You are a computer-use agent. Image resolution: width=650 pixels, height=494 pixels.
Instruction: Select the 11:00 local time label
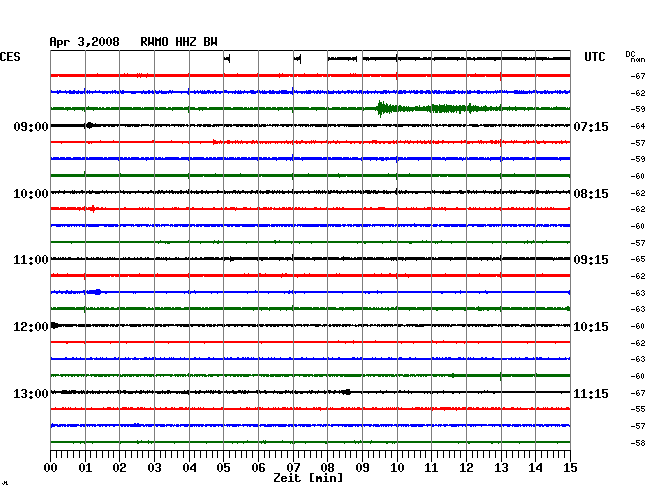click(x=31, y=260)
